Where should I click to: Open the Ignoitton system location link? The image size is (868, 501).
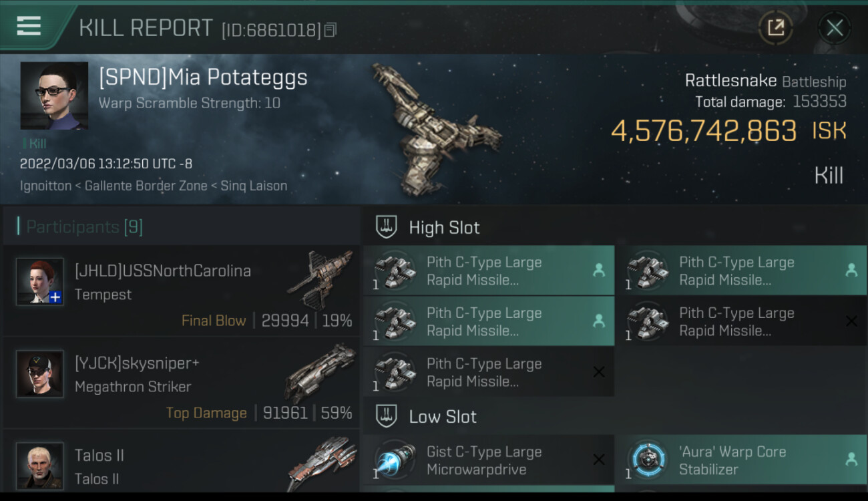45,186
